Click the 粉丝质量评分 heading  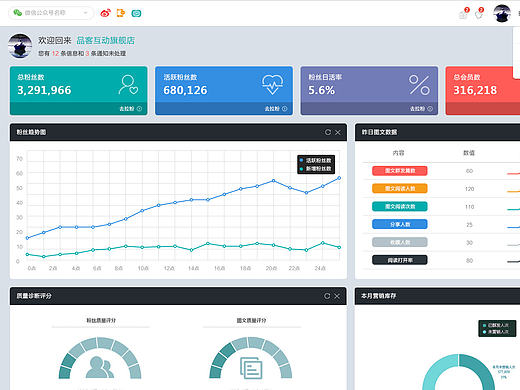coord(101,320)
